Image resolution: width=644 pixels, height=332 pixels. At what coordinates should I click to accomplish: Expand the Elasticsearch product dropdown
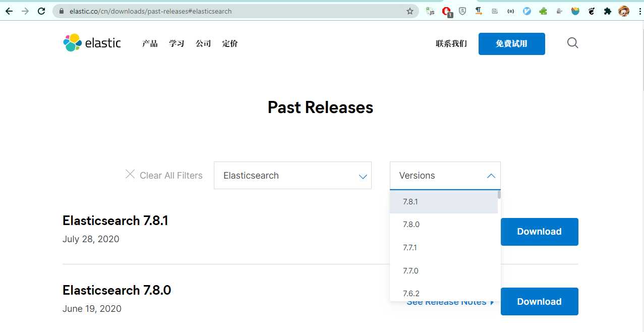coord(292,176)
